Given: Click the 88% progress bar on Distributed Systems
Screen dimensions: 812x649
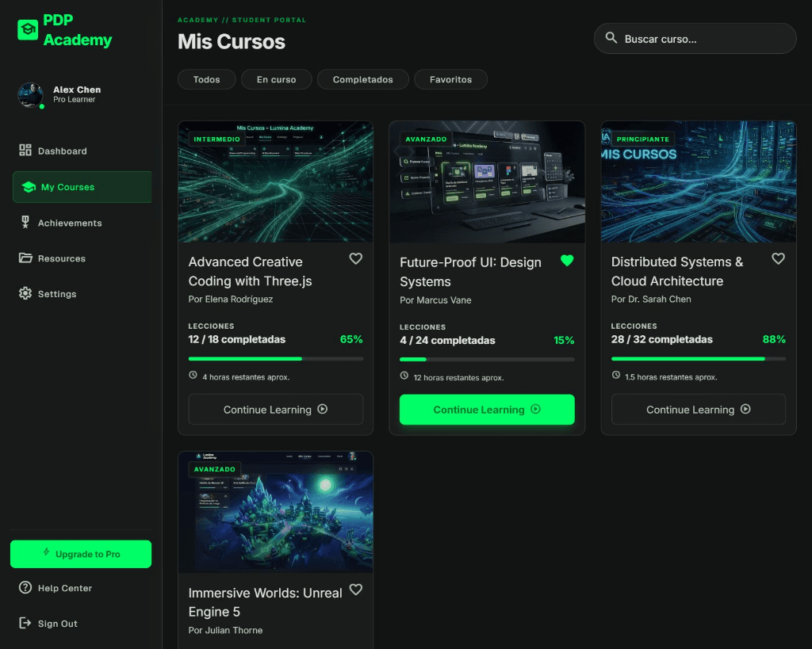Looking at the screenshot, I should (698, 359).
